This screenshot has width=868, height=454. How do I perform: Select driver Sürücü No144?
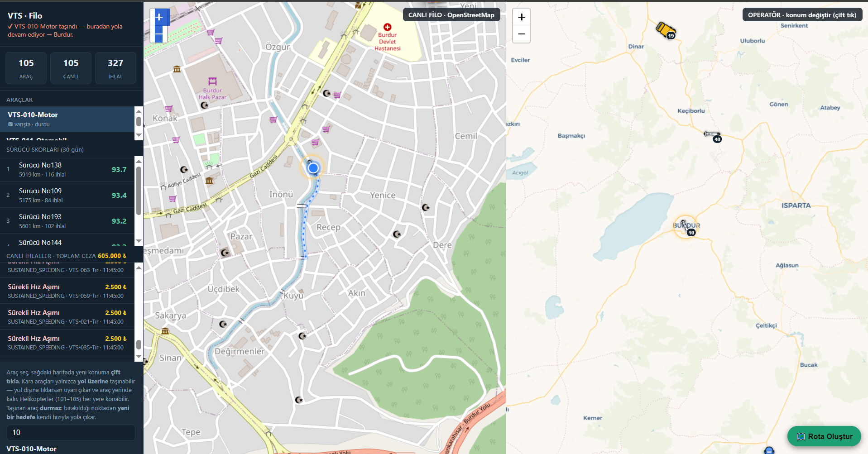(67, 240)
